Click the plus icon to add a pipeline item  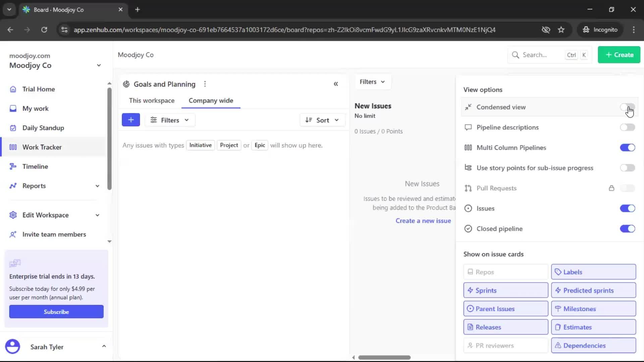click(x=131, y=120)
